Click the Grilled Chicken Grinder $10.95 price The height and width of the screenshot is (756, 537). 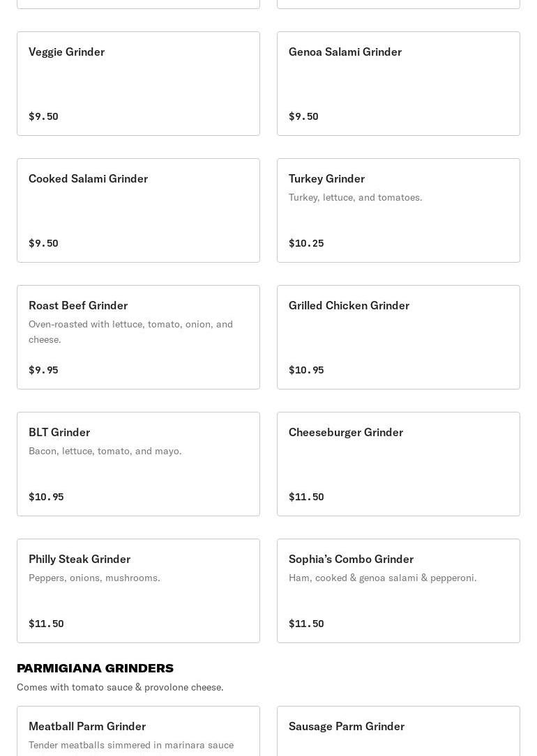306,370
